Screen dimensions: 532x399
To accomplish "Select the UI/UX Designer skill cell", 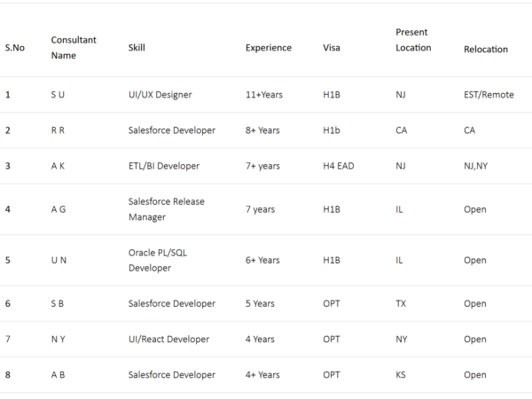I will [x=160, y=95].
